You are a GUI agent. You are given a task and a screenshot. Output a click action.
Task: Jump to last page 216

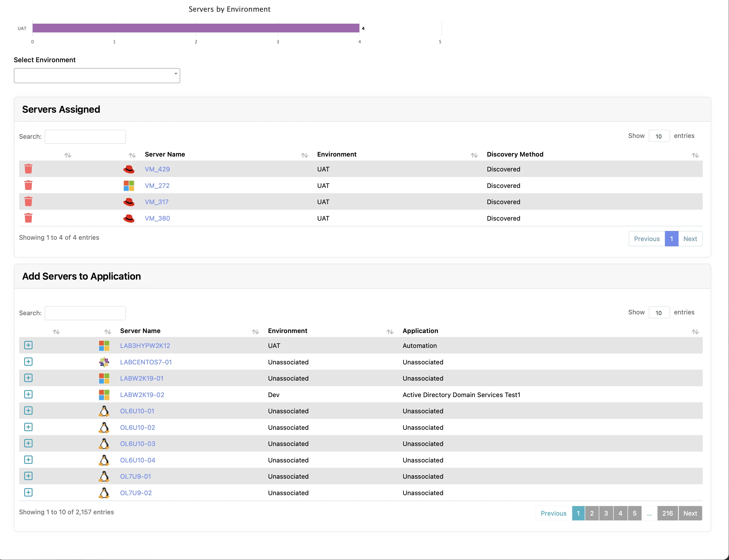point(667,513)
